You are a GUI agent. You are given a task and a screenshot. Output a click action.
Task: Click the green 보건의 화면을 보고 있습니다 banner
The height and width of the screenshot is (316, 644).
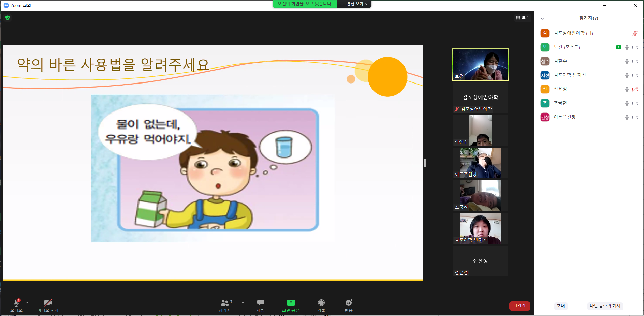[305, 4]
